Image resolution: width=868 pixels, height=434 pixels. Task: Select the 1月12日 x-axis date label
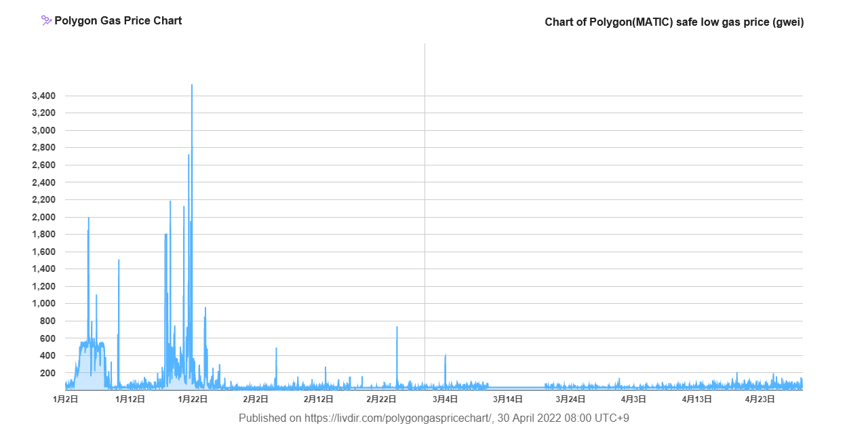130,399
